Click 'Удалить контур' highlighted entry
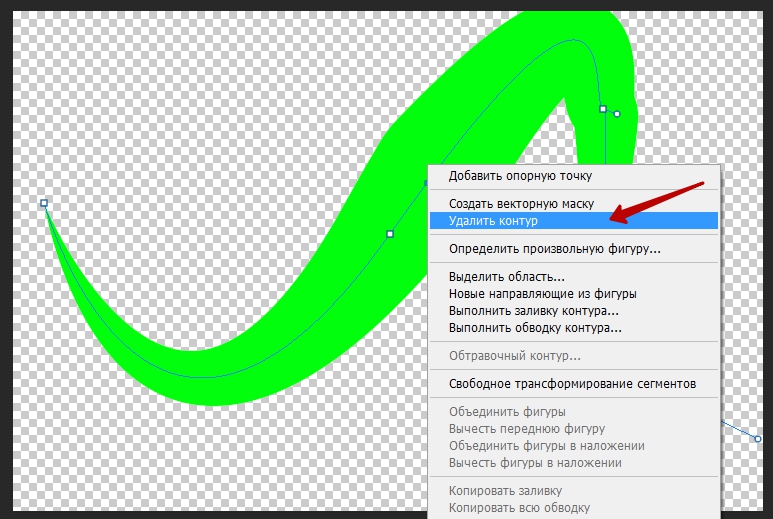 574,221
